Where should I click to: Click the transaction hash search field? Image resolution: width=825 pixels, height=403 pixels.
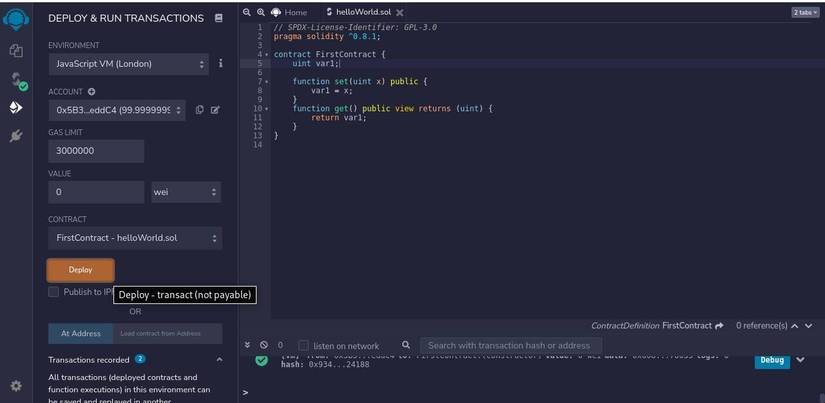[x=511, y=346]
